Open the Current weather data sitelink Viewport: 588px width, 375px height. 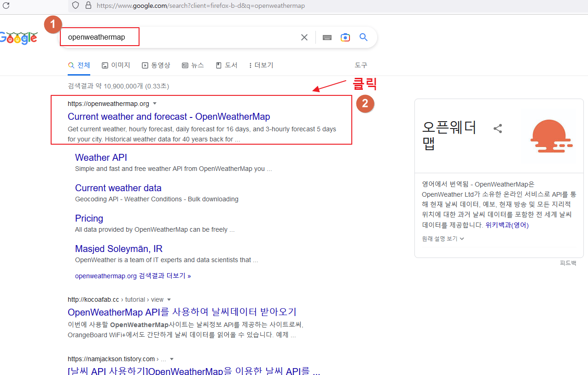tap(118, 188)
